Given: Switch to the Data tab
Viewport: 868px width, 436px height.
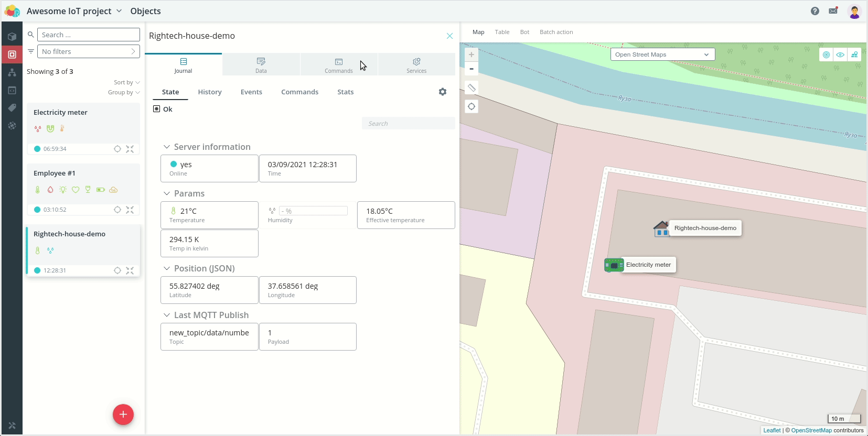Looking at the screenshot, I should tap(261, 65).
